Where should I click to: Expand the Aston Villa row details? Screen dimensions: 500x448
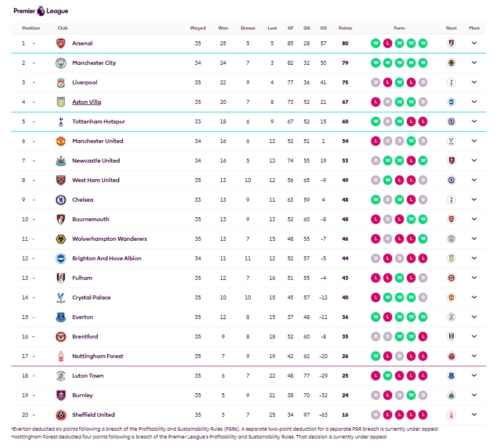[474, 102]
